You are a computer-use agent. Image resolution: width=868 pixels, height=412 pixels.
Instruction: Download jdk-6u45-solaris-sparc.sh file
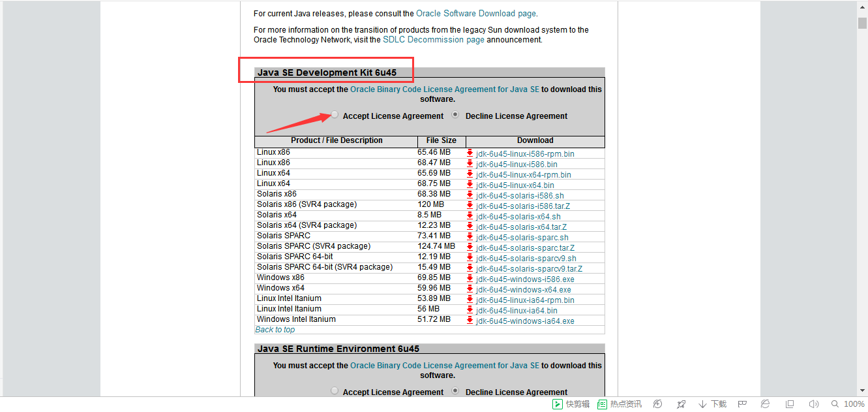pos(522,238)
